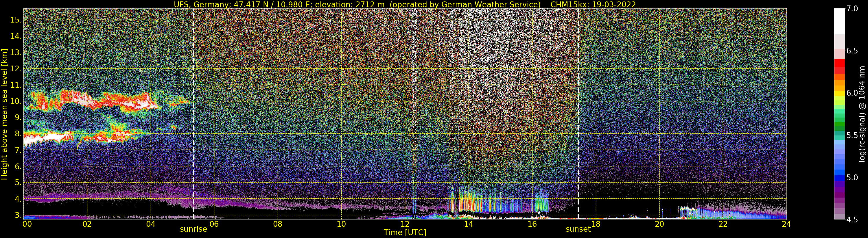
Task: Click the y-axis tick label 11.
Action: pos(16,85)
